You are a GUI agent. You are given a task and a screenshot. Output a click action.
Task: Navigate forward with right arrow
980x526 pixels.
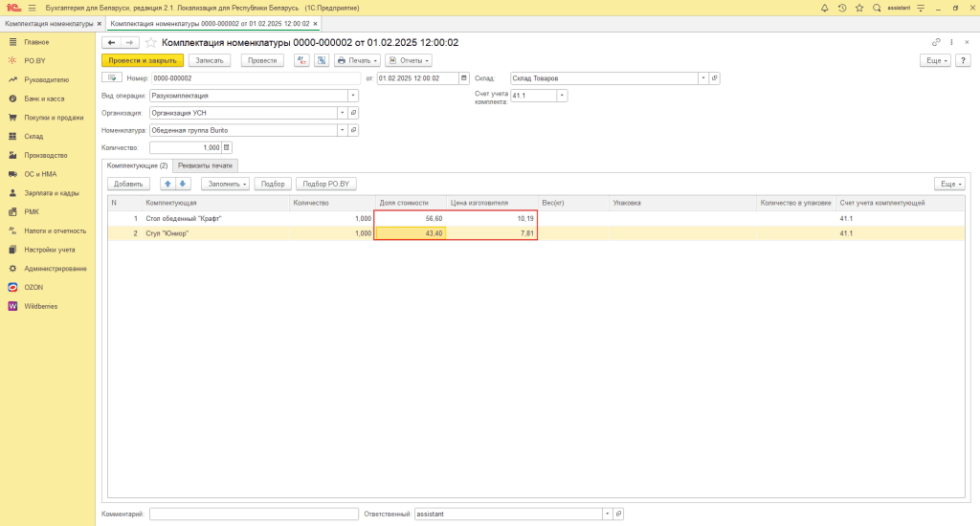point(129,42)
